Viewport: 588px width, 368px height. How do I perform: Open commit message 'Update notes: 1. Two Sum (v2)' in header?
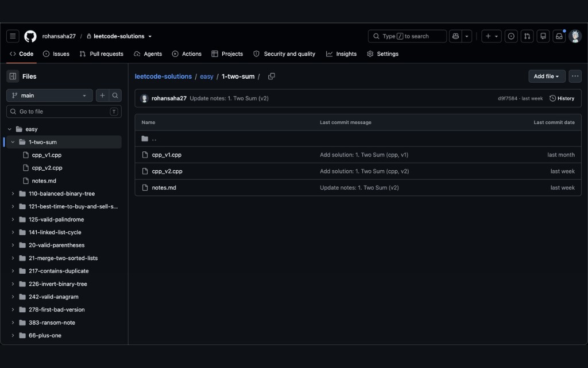click(229, 98)
